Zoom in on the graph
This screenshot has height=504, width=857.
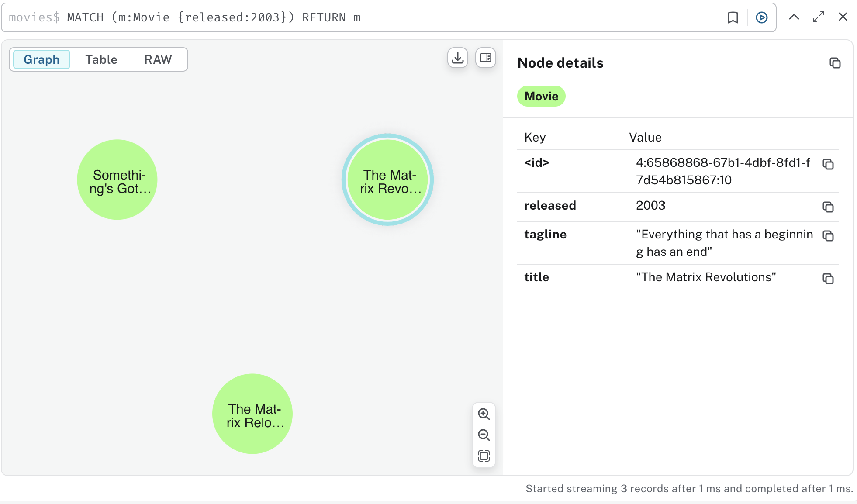[484, 414]
